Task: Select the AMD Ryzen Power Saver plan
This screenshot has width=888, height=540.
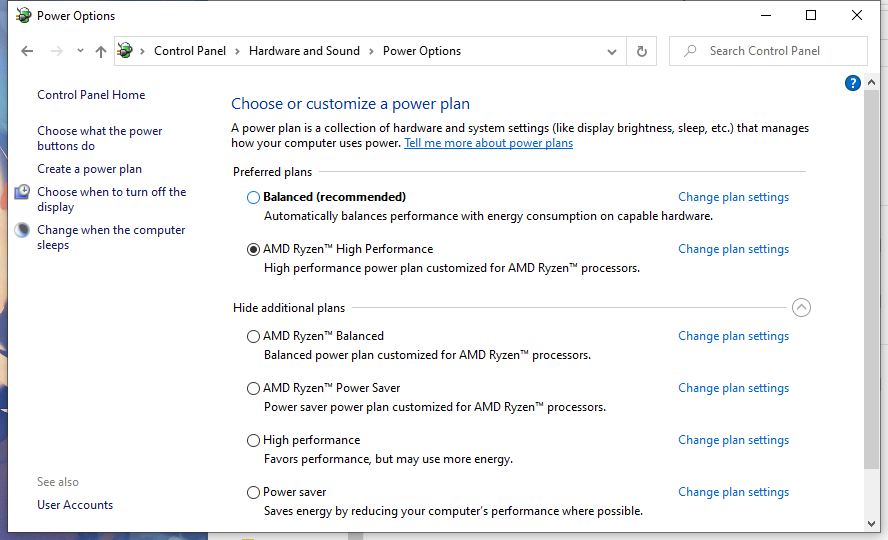Action: tap(254, 388)
